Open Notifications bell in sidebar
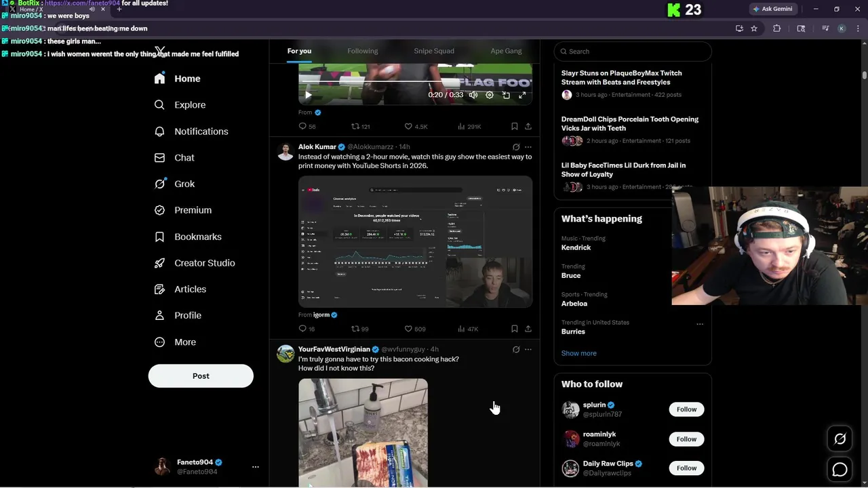 tap(191, 131)
